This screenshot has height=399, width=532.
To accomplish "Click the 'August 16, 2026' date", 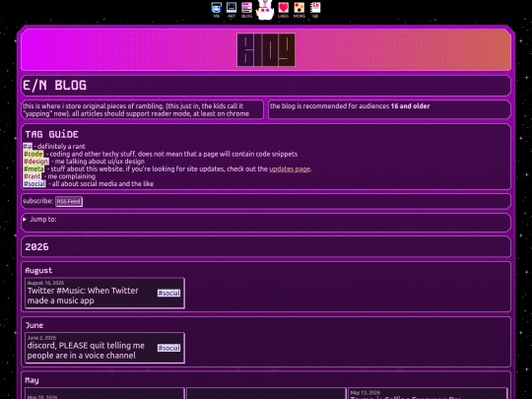I will (x=45, y=283).
